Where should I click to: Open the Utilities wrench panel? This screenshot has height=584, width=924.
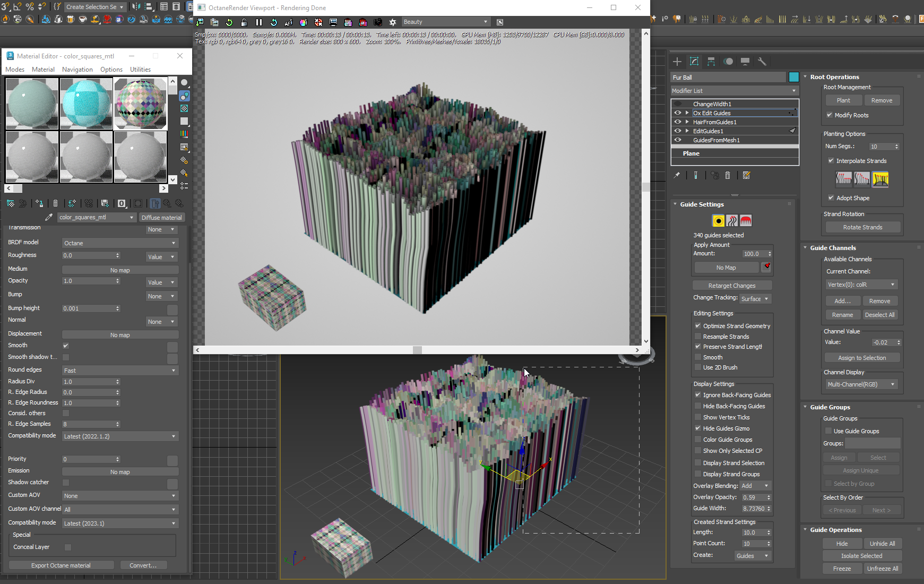[762, 62]
